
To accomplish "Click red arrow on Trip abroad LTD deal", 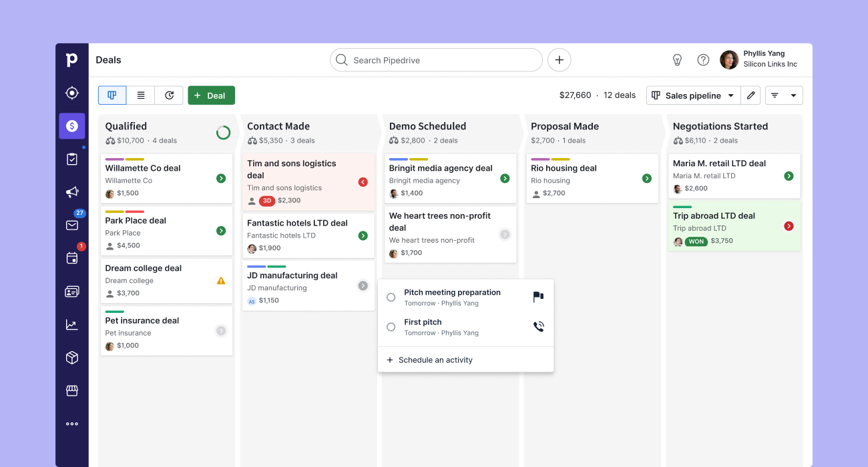I will pos(789,226).
